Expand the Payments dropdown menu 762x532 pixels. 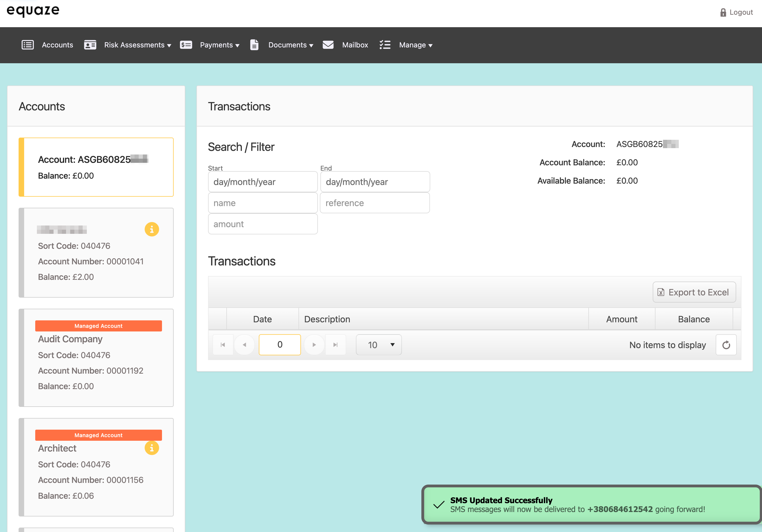(219, 45)
